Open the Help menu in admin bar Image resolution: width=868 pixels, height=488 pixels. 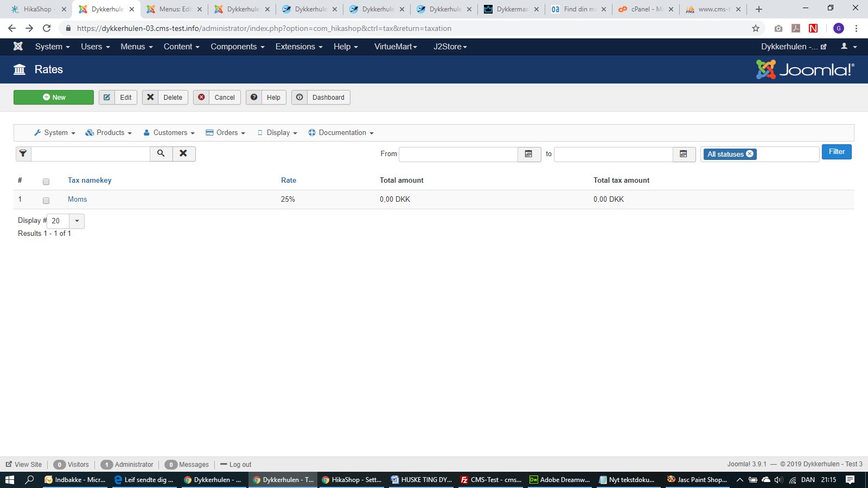point(346,47)
